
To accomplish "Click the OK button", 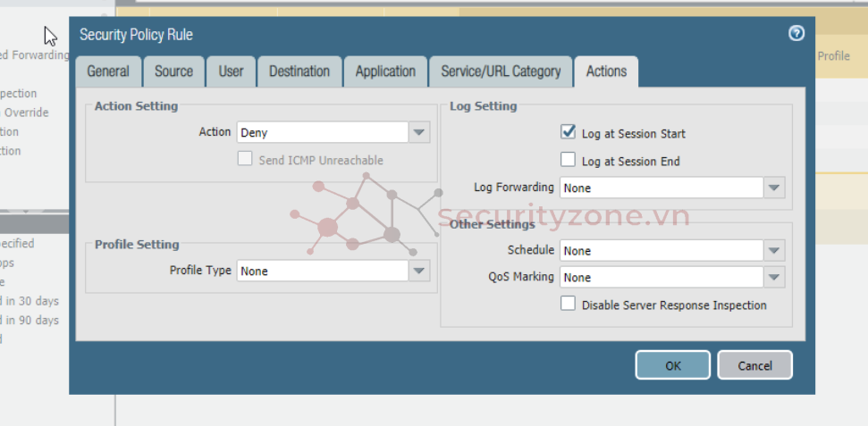I will click(672, 365).
